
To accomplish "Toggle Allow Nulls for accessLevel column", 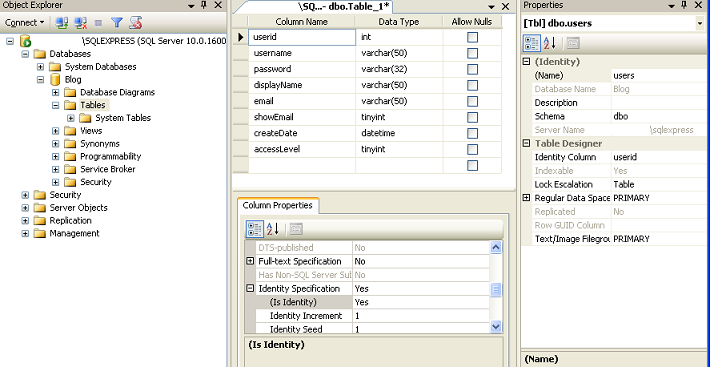I will 472,149.
